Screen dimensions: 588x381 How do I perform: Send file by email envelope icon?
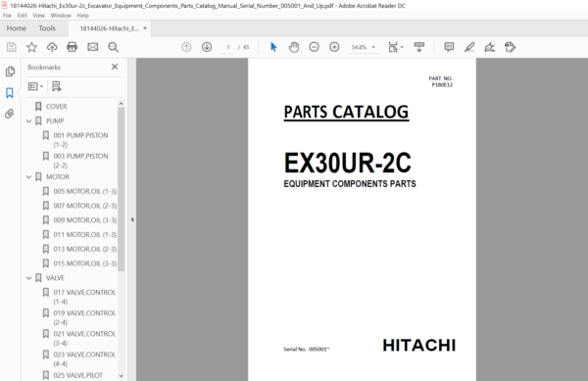93,47
